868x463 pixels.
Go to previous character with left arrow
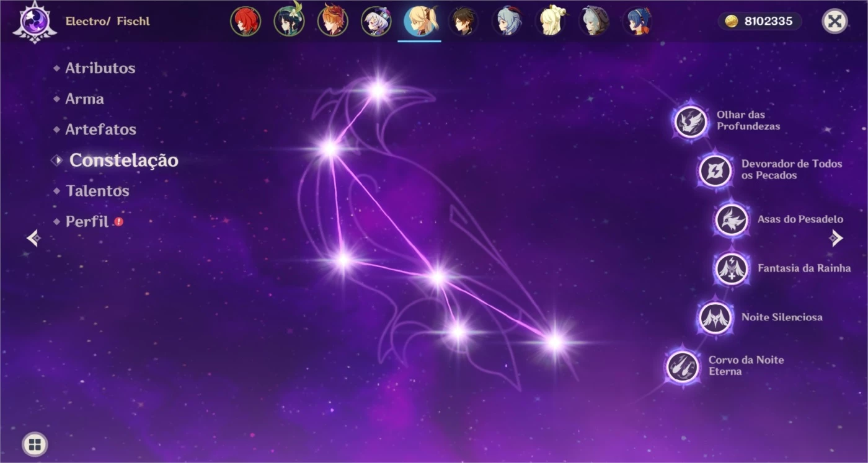point(33,238)
